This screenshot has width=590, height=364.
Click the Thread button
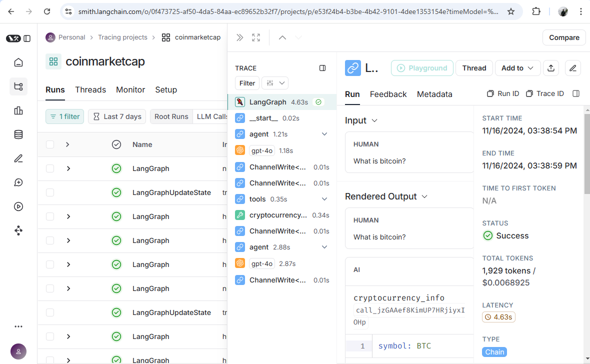(474, 68)
